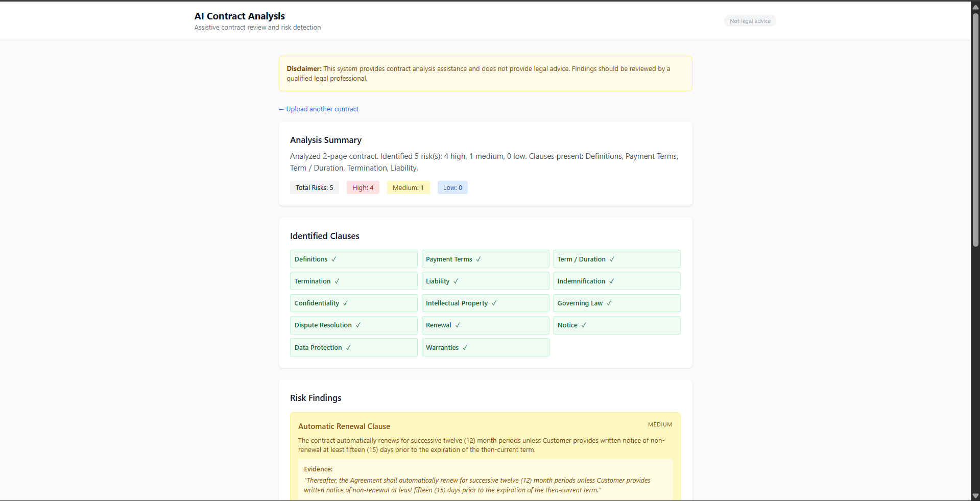Click the Data Protection clause tile
980x501 pixels.
click(354, 347)
